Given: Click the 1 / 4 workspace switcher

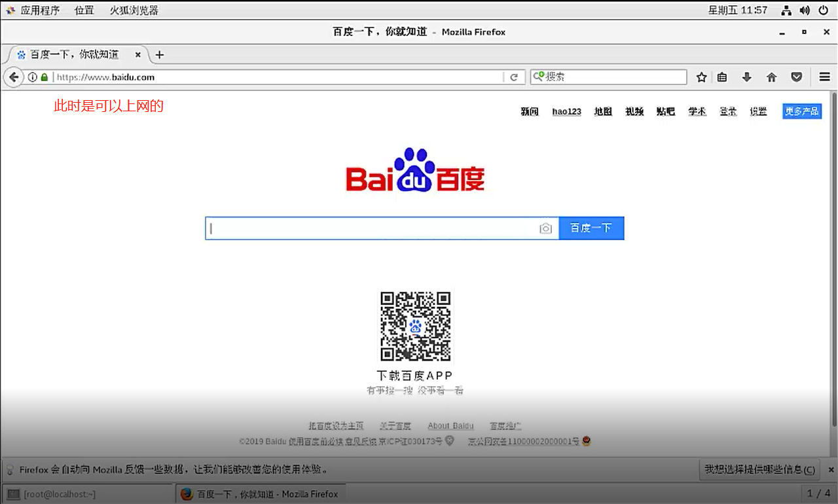Looking at the screenshot, I should click(818, 494).
